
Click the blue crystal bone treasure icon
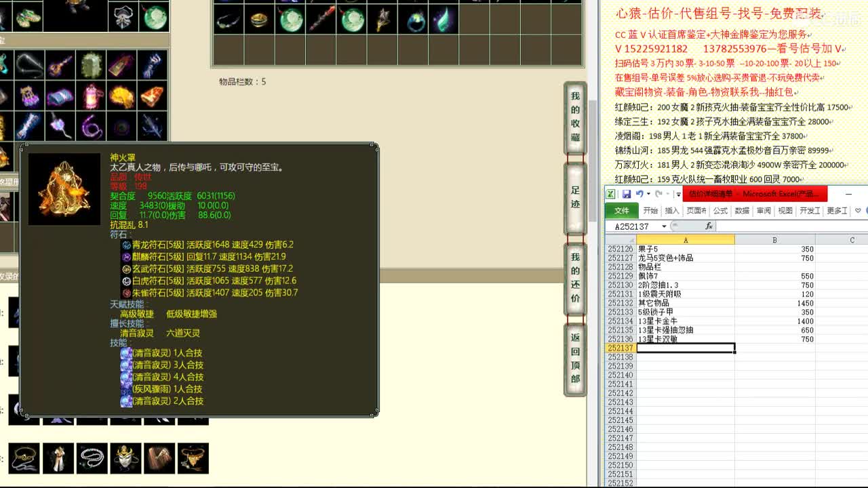tap(28, 127)
